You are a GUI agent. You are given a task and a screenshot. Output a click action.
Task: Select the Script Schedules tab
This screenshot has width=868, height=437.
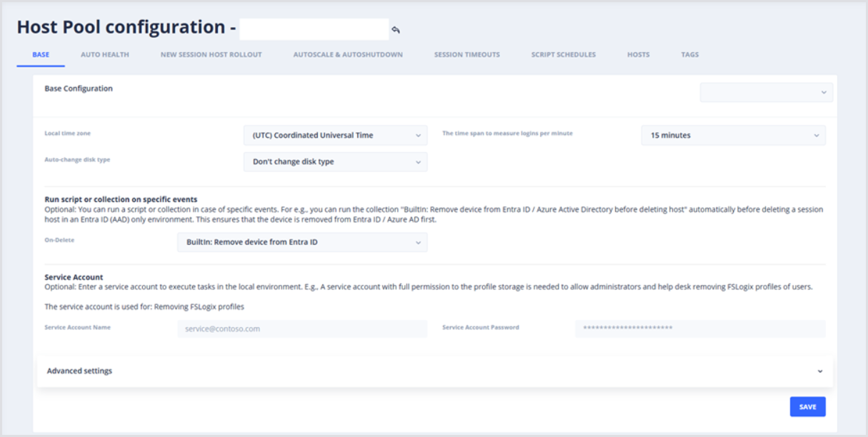[x=563, y=54]
